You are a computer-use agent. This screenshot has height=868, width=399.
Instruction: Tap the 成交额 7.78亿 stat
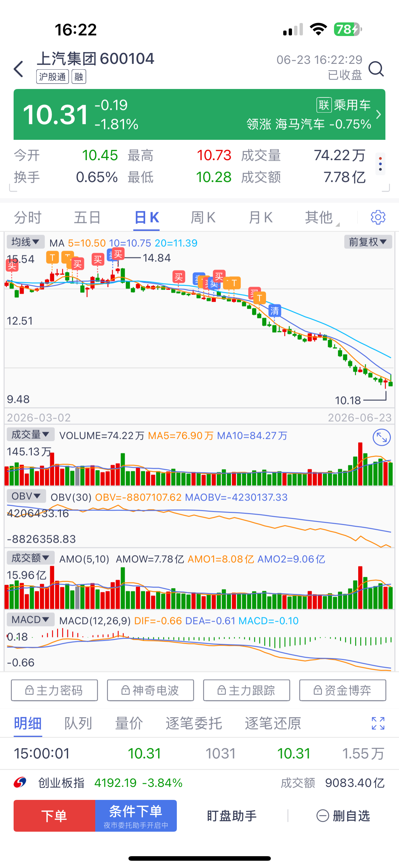(303, 177)
